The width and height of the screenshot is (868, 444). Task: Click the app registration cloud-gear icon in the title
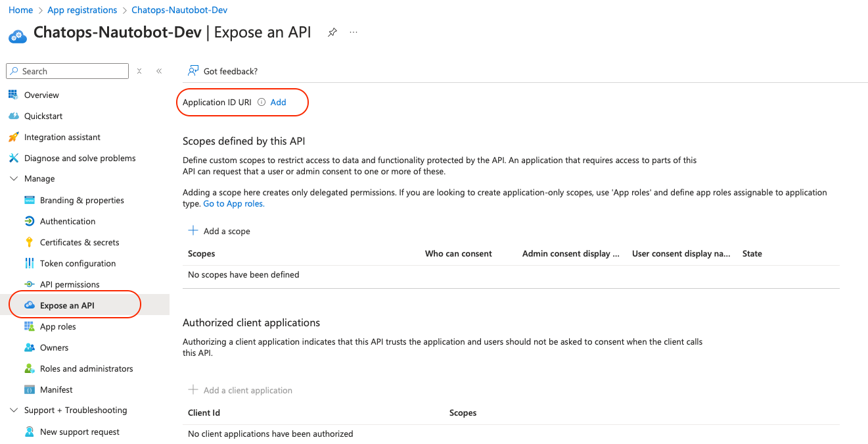pos(18,36)
